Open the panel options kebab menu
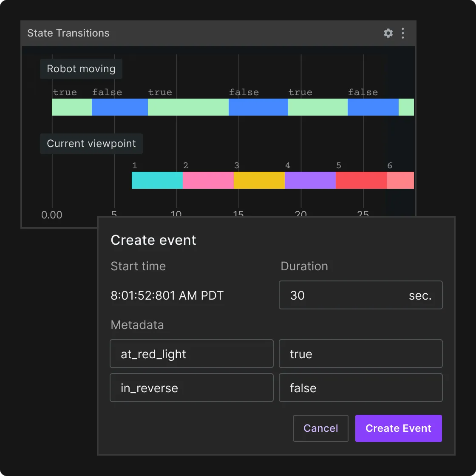The image size is (476, 476). tap(402, 33)
